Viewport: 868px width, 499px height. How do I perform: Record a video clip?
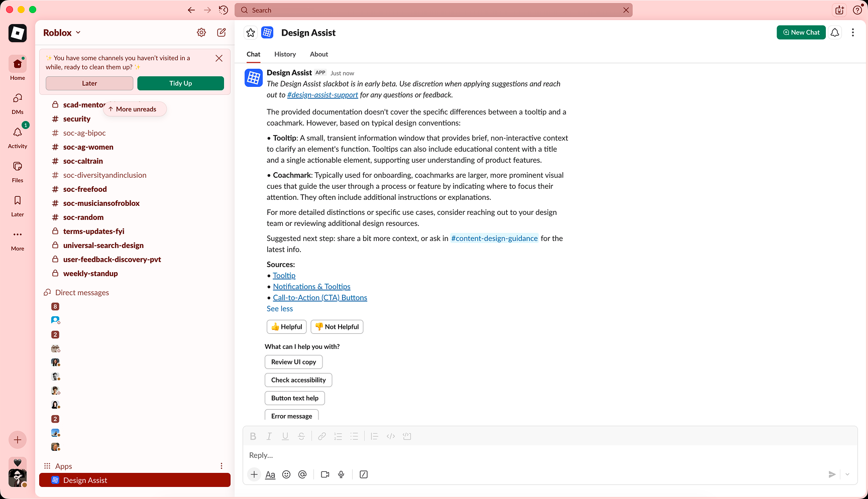(325, 474)
